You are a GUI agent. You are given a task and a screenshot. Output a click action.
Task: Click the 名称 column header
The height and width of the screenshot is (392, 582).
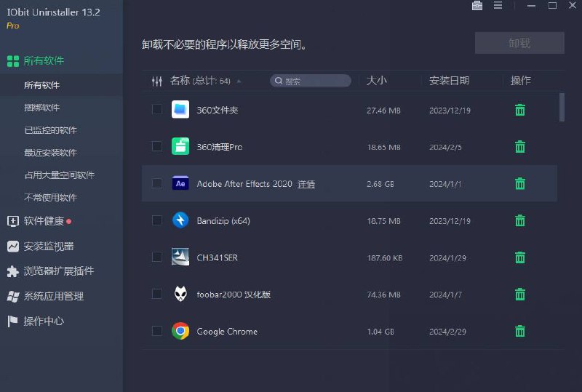[180, 81]
